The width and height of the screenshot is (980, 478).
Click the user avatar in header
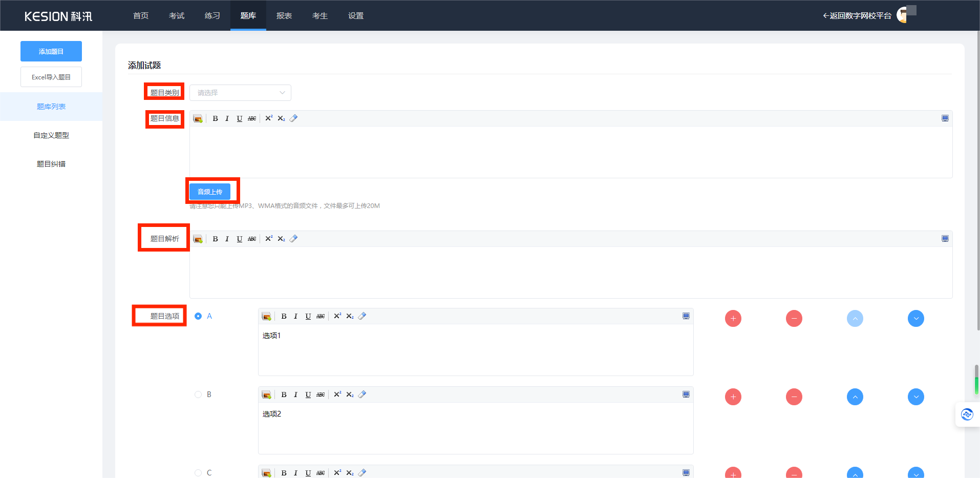click(904, 15)
